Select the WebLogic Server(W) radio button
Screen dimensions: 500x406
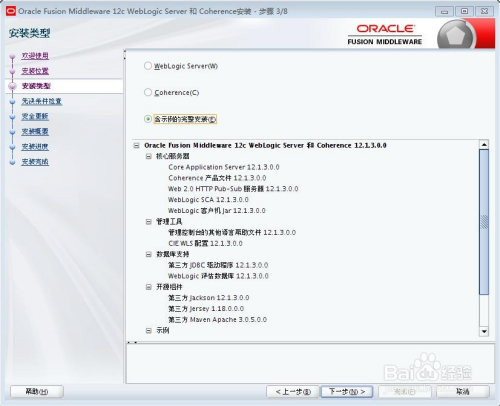[x=148, y=66]
